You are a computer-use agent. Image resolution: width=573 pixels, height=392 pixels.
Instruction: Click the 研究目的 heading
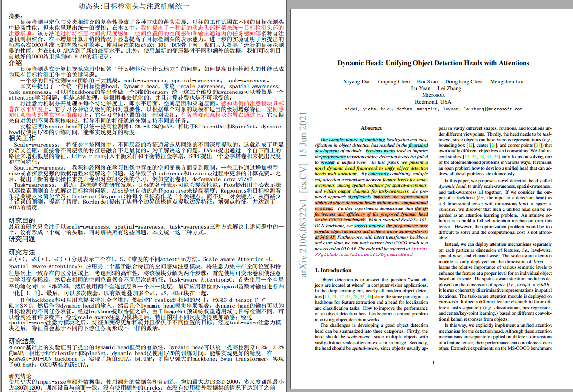pyautogui.click(x=22, y=220)
